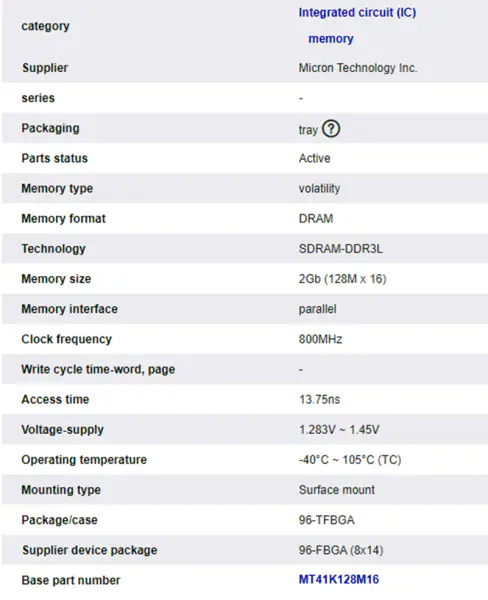Click the packaging help question mark icon
Viewport: 488px width, 600px height.
(x=331, y=129)
